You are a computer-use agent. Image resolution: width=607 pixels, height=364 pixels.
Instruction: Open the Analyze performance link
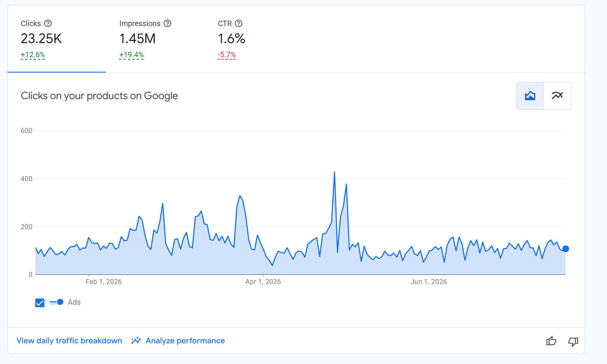coord(185,340)
